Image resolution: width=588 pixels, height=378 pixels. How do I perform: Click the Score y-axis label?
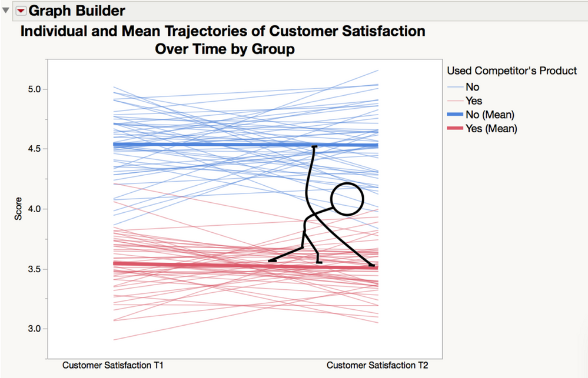tap(18, 209)
